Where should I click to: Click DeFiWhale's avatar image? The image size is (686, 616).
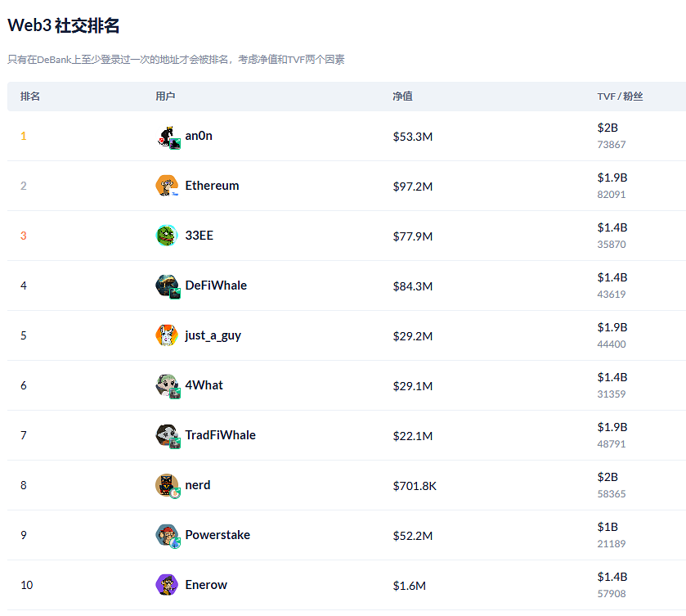click(x=167, y=286)
